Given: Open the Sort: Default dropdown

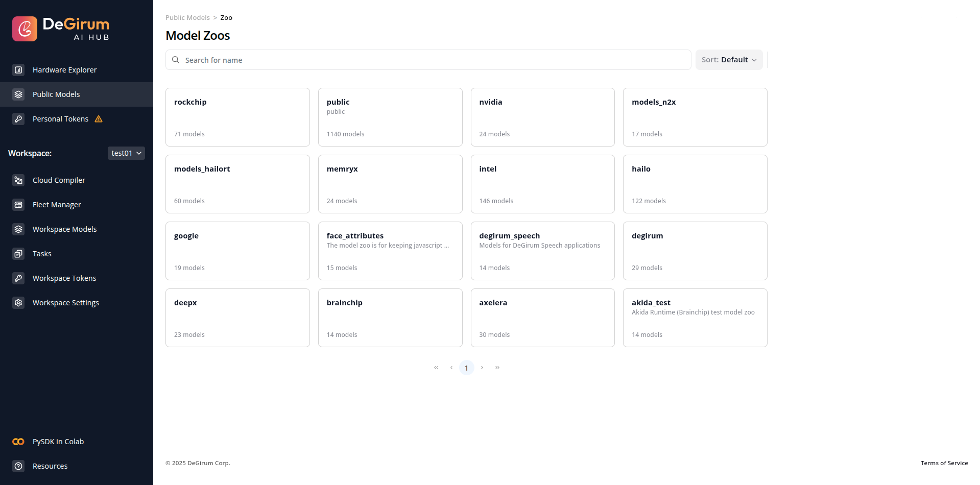Looking at the screenshot, I should (729, 60).
